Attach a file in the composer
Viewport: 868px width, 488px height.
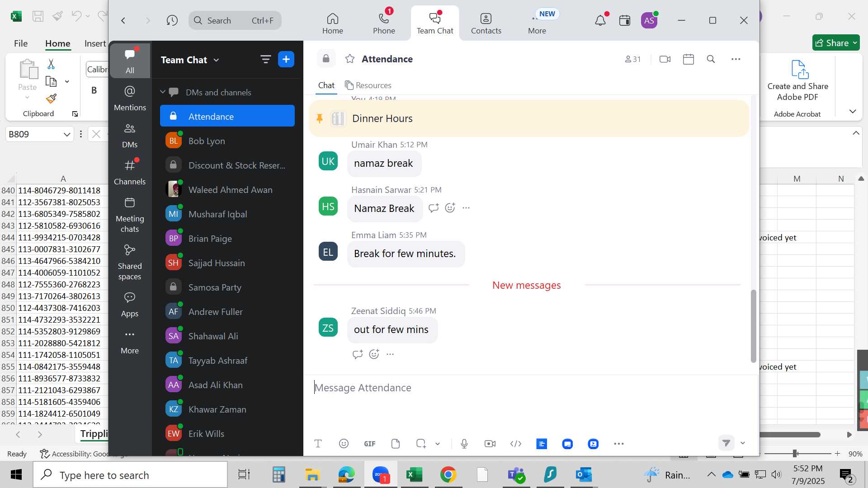(396, 444)
